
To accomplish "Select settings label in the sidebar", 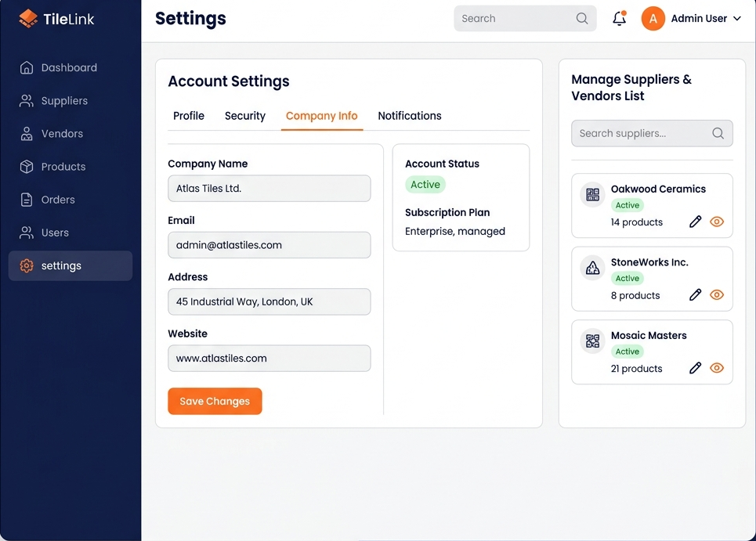I will (61, 265).
